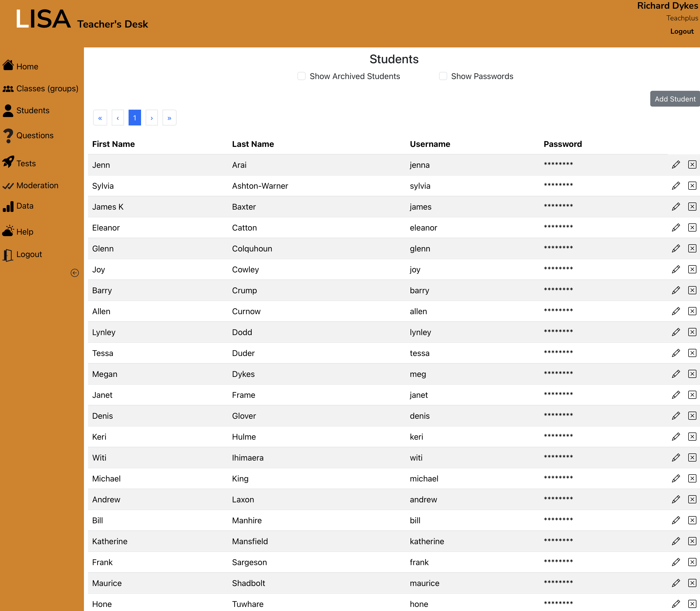This screenshot has width=700, height=611.
Task: Remove Keri Hulme with X box icon
Action: 692,437
